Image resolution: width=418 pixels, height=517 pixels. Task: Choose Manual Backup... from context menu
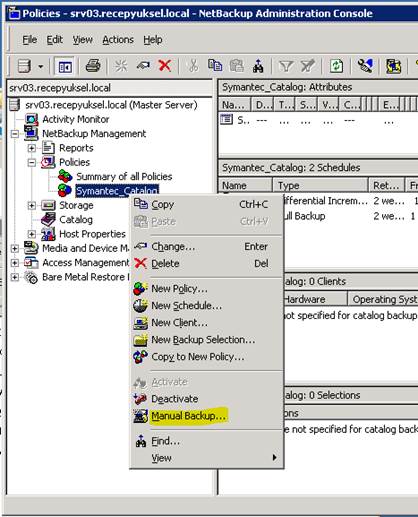207,416
